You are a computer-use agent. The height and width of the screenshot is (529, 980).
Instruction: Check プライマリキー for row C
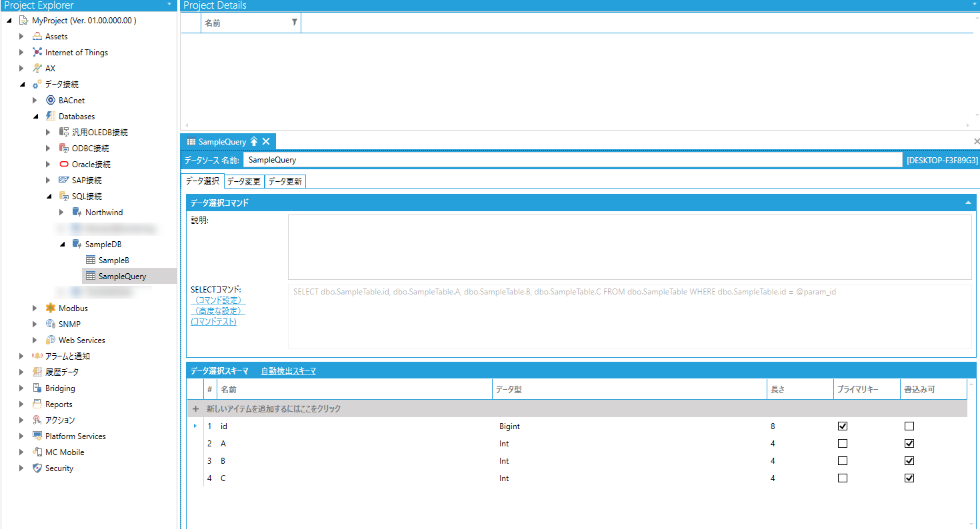pos(843,478)
